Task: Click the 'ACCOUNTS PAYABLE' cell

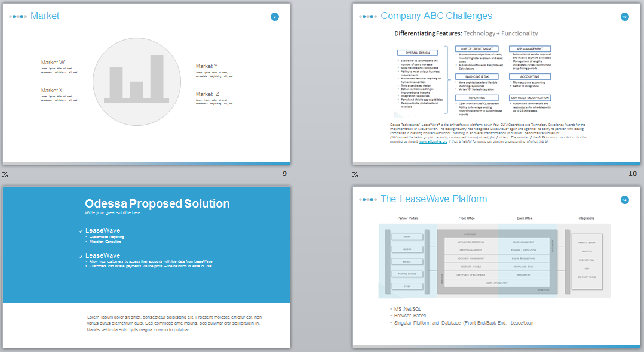Action: (471, 267)
